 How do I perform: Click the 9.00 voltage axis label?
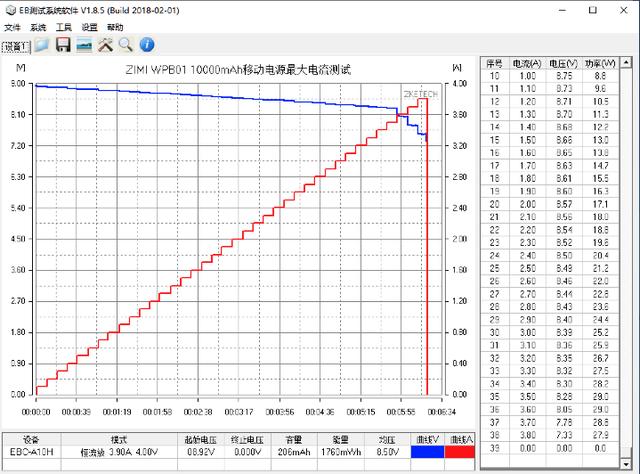[x=18, y=84]
